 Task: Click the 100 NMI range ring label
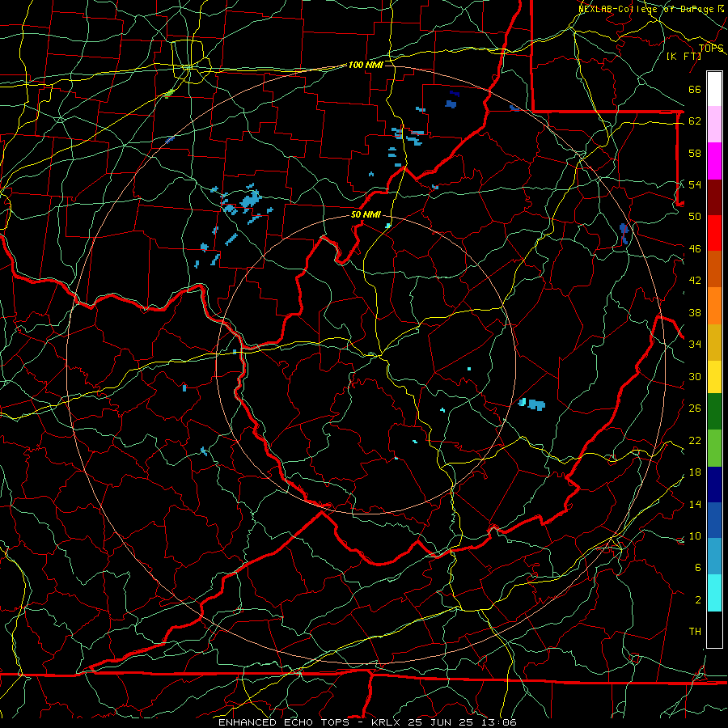[366, 65]
